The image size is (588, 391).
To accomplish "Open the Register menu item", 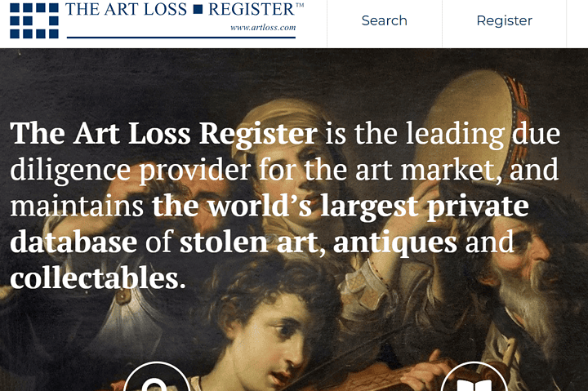I will click(505, 20).
